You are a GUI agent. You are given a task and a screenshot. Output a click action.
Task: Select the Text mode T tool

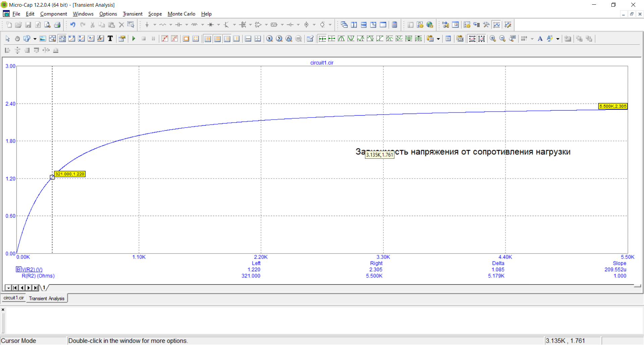pyautogui.click(x=110, y=39)
